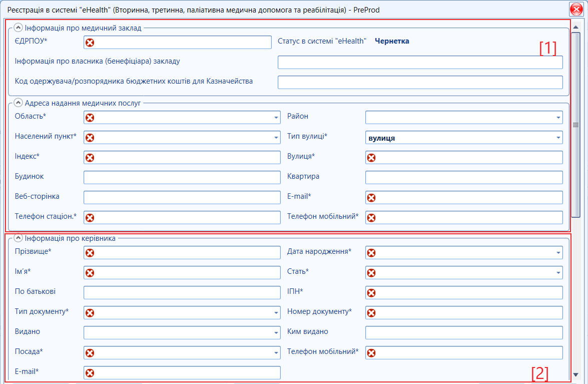Click the validation error icon in the ЄДРПОУ field
Image resolution: width=588 pixels, height=384 pixels.
click(x=90, y=43)
